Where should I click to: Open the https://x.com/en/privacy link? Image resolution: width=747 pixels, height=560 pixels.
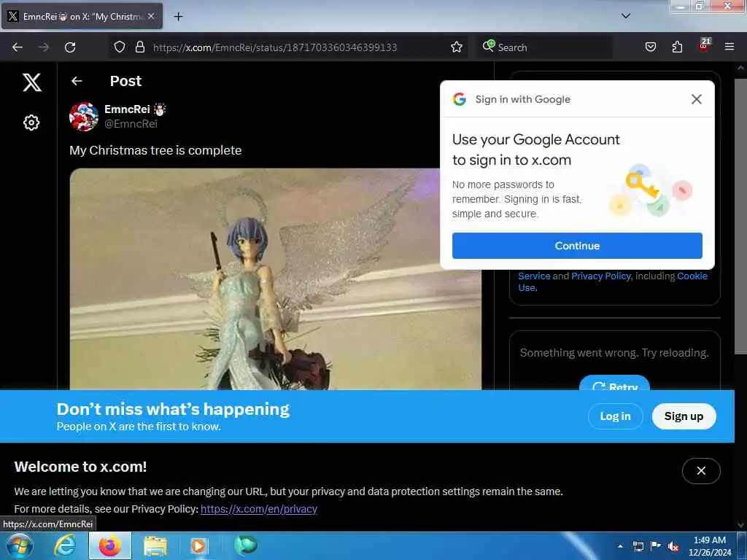259,509
